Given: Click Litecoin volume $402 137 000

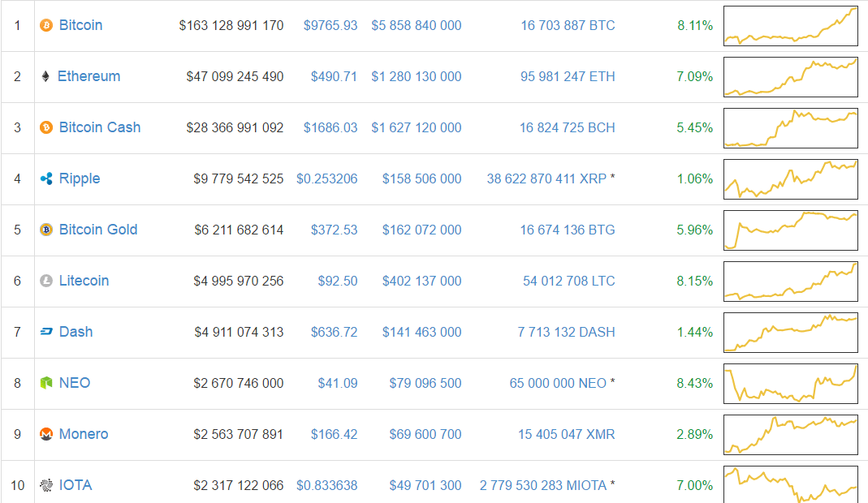Looking at the screenshot, I should coord(422,281).
